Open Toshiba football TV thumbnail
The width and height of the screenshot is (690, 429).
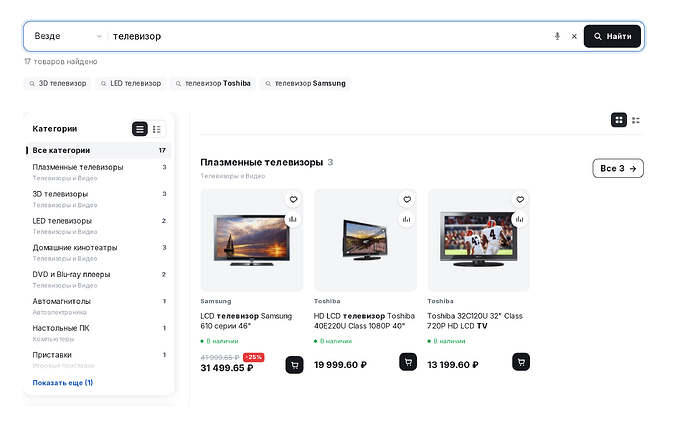(478, 240)
